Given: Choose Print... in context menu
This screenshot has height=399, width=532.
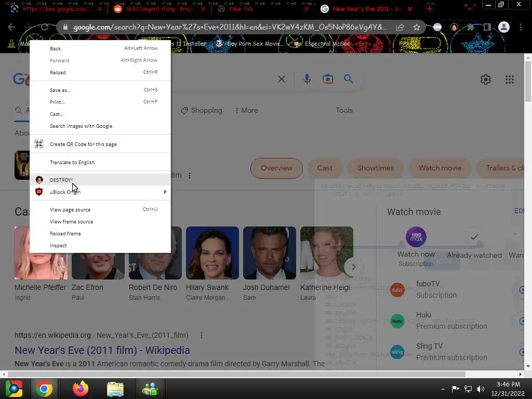Looking at the screenshot, I should tap(100, 102).
